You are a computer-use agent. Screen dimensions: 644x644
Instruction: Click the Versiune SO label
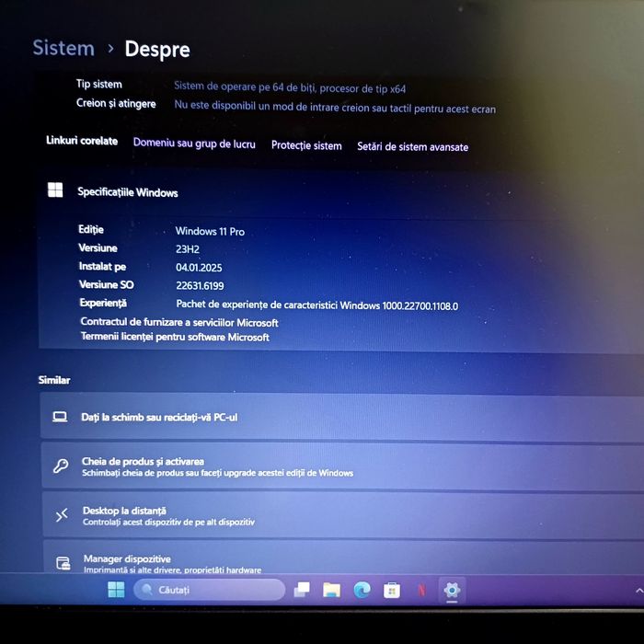pos(106,284)
